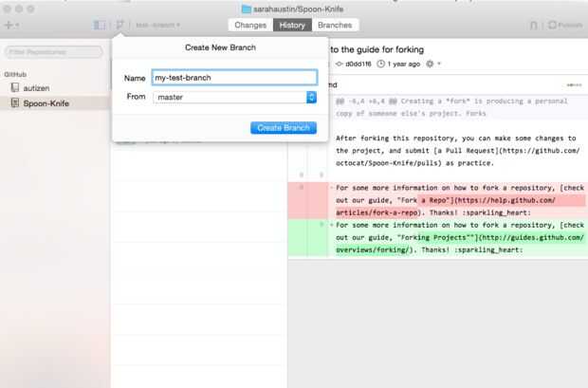Click the sarahaustin/Spoon-Knife window title
588x388 pixels.
click(298, 9)
